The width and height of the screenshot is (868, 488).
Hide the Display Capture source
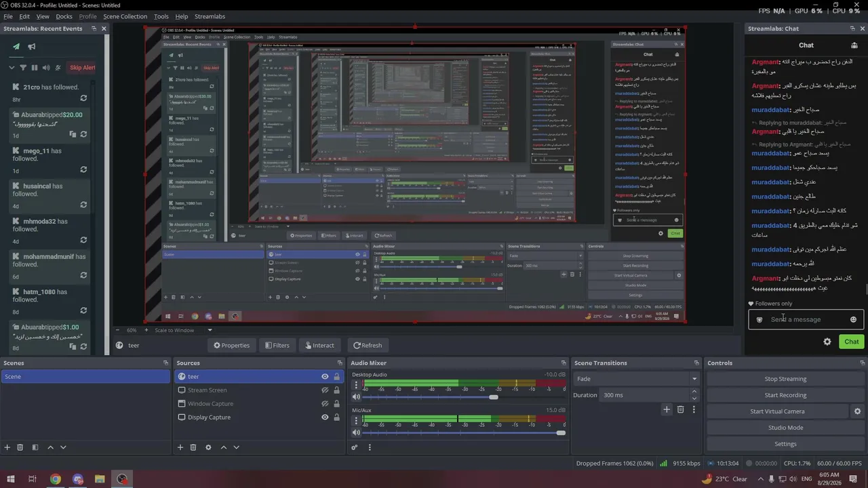(x=325, y=418)
